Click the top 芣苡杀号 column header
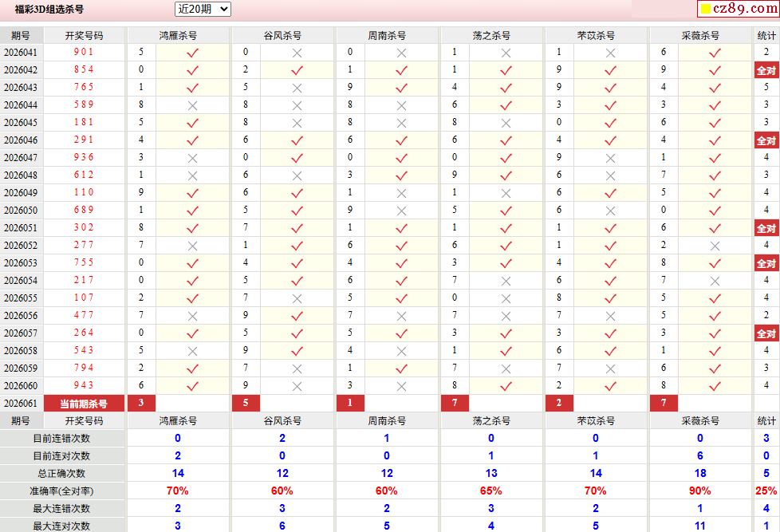The height and width of the screenshot is (532, 780). [x=596, y=36]
